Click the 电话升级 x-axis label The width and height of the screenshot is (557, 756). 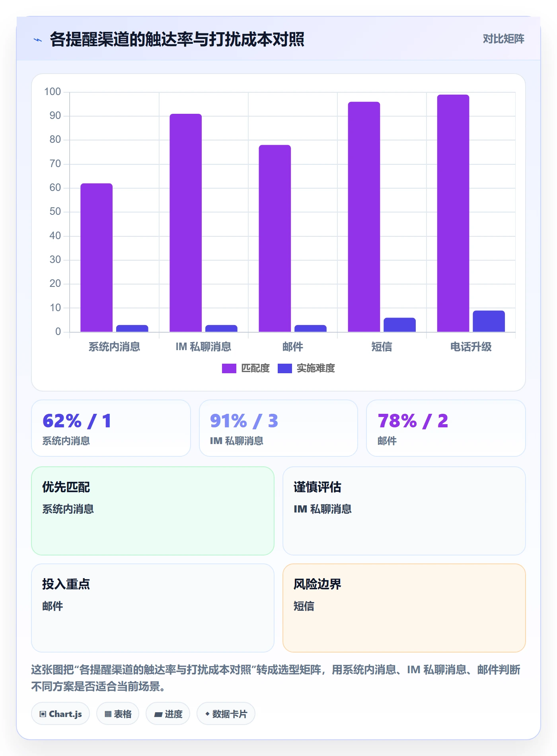pos(471,347)
